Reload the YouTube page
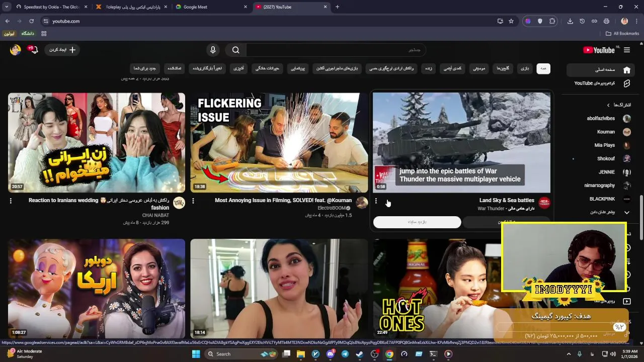Viewport: 644px width, 362px height. [31, 21]
